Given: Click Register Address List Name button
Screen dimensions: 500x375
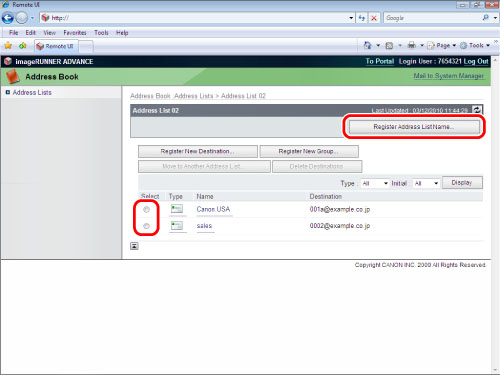Looking at the screenshot, I should coord(414,127).
